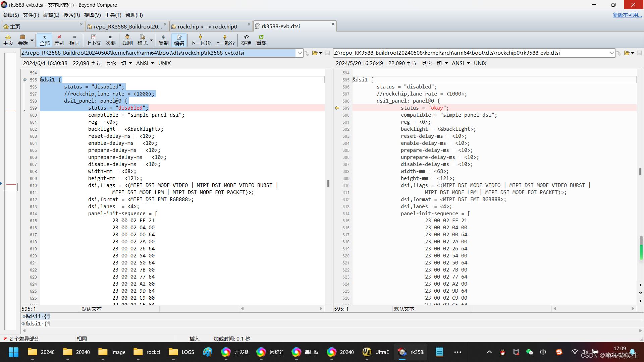The height and width of the screenshot is (362, 644).
Task: Toggle 差别 differences-only filter
Action: pyautogui.click(x=59, y=40)
